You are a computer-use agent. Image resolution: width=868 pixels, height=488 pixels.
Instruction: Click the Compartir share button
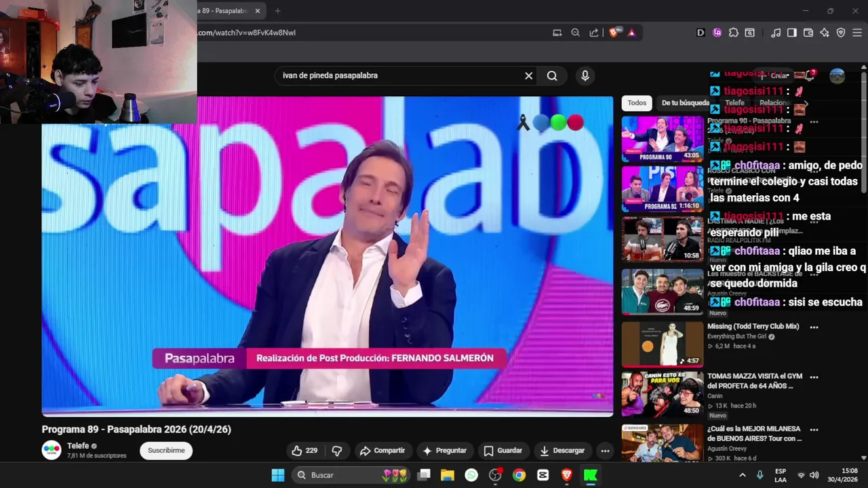point(382,451)
